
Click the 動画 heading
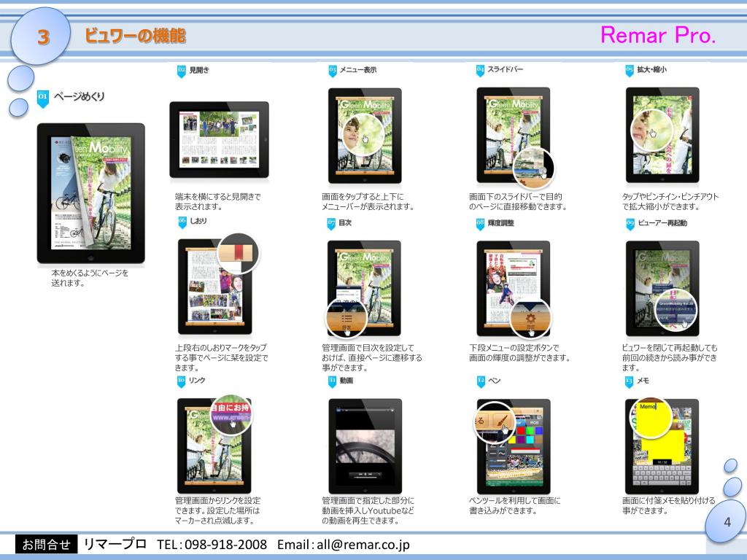347,381
